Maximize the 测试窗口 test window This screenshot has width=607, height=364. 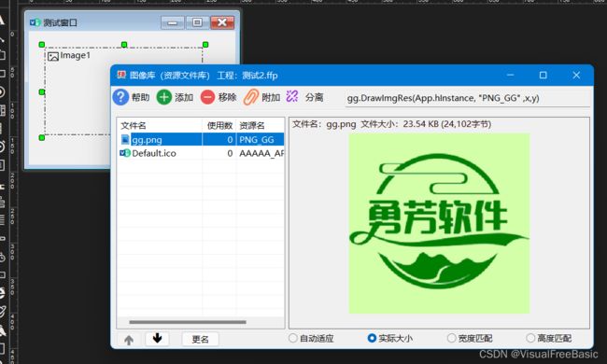coord(197,22)
